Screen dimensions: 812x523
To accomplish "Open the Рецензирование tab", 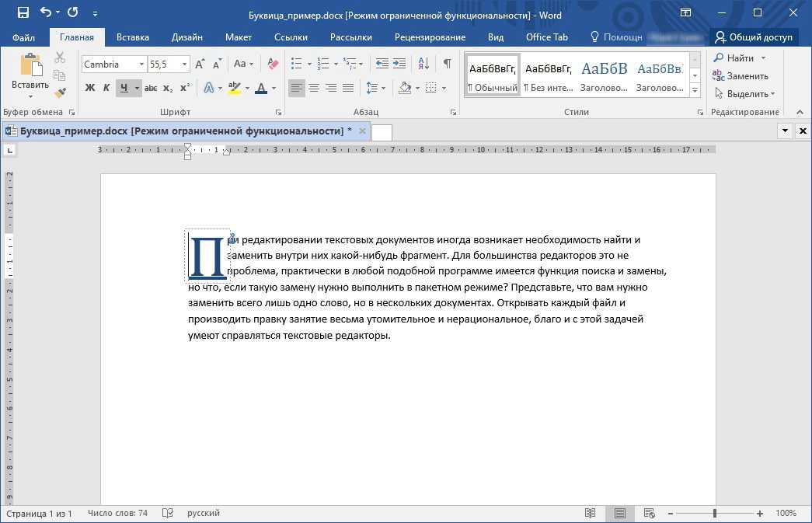I will [x=430, y=37].
